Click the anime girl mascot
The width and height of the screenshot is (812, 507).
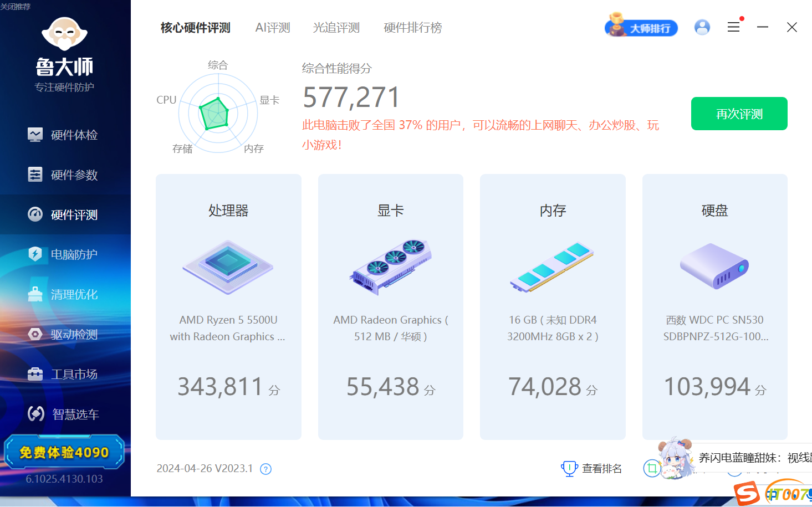pos(676,458)
